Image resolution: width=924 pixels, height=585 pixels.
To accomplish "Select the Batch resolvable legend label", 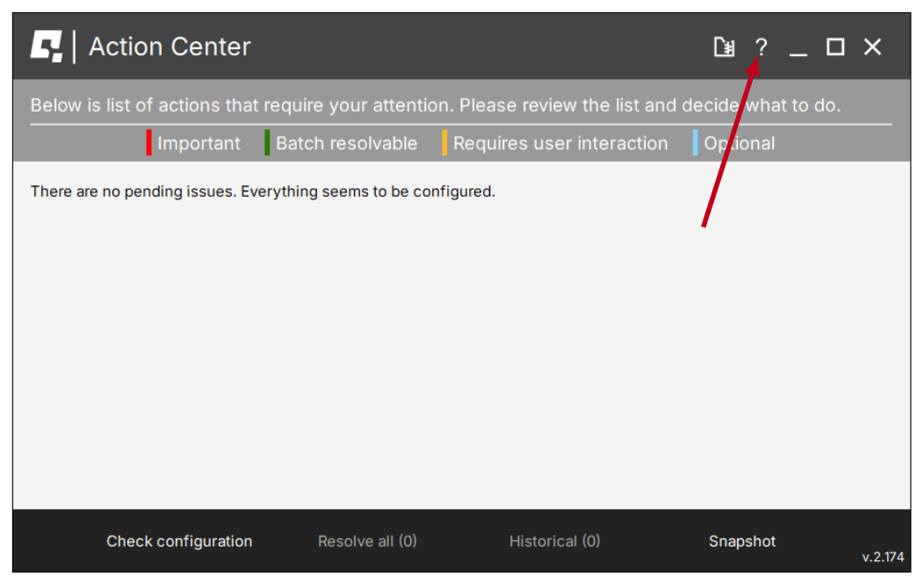I will click(x=346, y=144).
